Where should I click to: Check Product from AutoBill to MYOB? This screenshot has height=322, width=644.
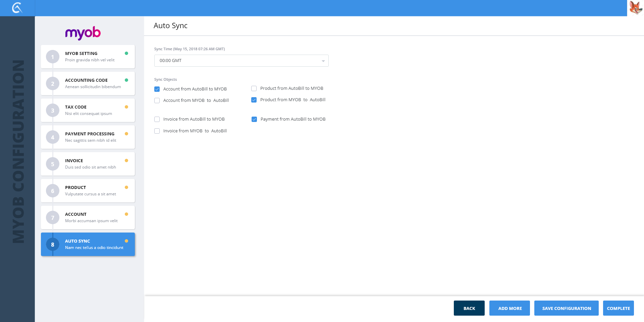254,88
